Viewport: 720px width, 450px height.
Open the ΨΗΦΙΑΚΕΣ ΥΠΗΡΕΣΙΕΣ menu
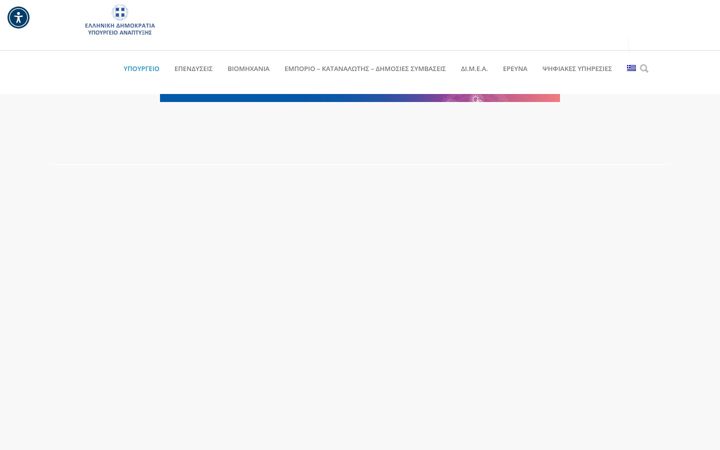(x=577, y=68)
